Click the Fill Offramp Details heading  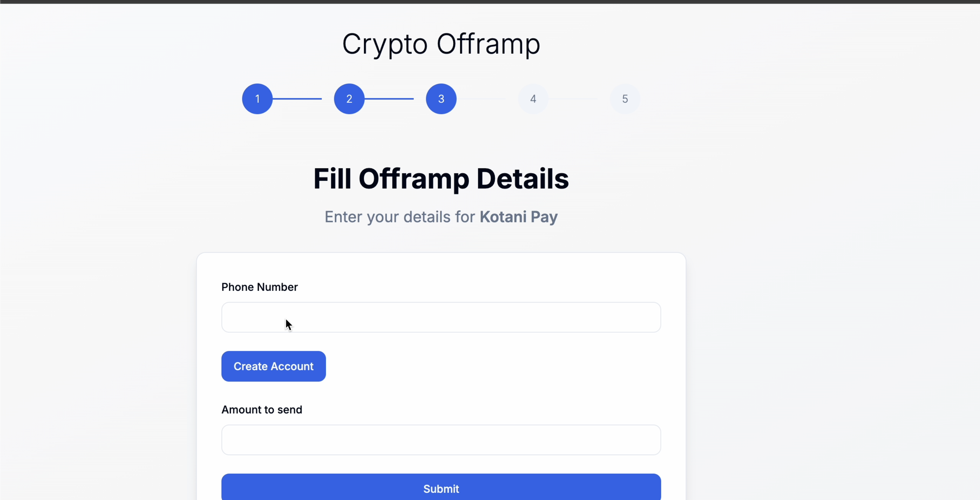(441, 179)
